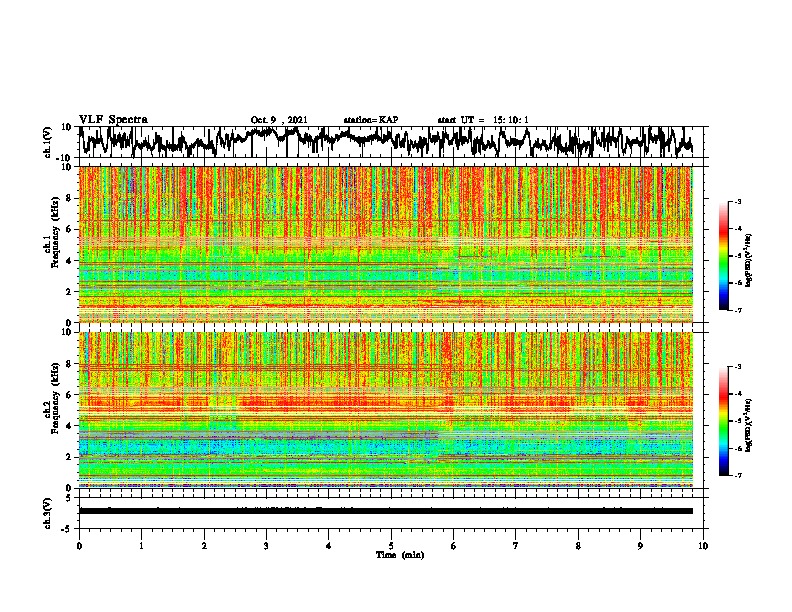Click the black ch.3 voltage trace band
This screenshot has width=792, height=612.
point(386,511)
